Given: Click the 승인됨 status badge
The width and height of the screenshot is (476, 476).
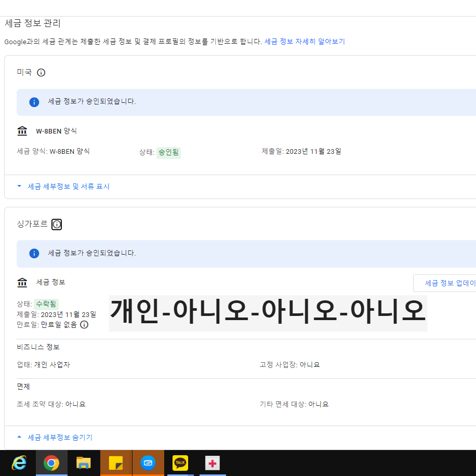Looking at the screenshot, I should point(168,152).
